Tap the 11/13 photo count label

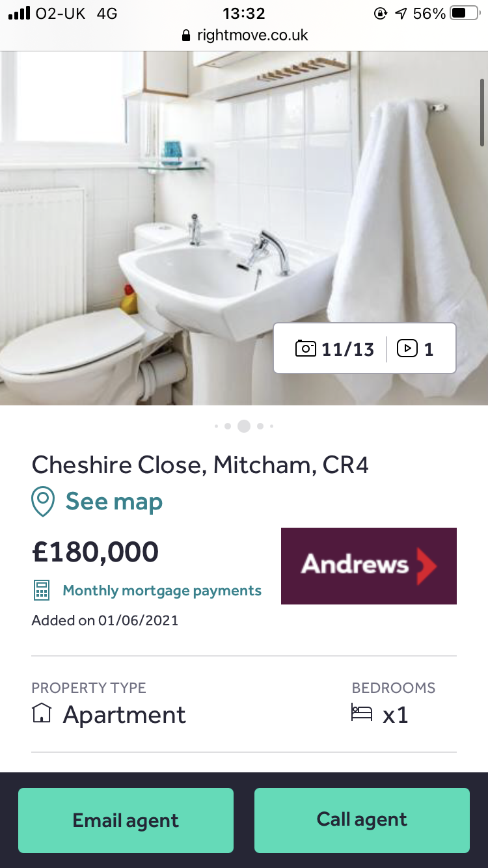click(348, 349)
